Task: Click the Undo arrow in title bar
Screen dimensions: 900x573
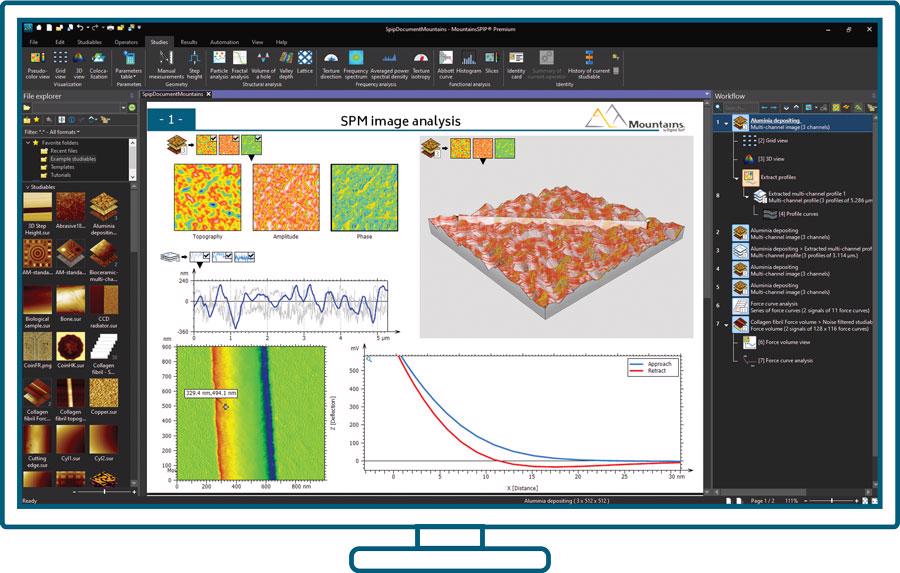Action: (x=80, y=28)
